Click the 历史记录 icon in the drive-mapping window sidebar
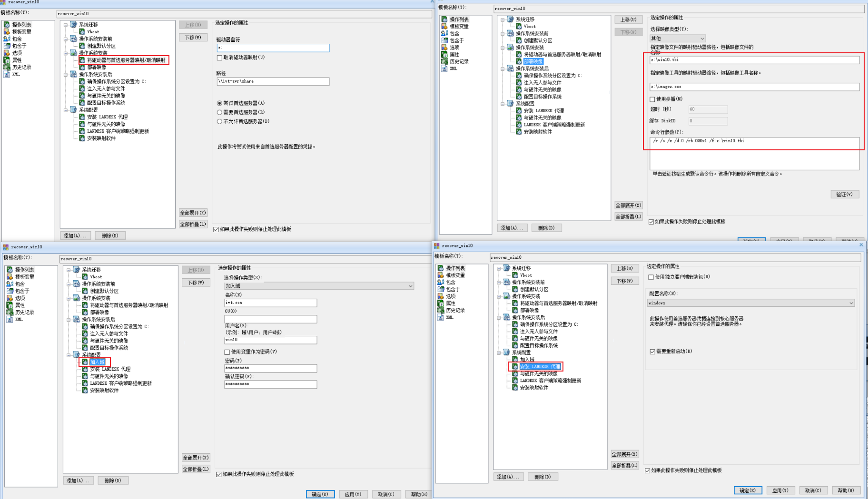This screenshot has height=499, width=868. 7,68
